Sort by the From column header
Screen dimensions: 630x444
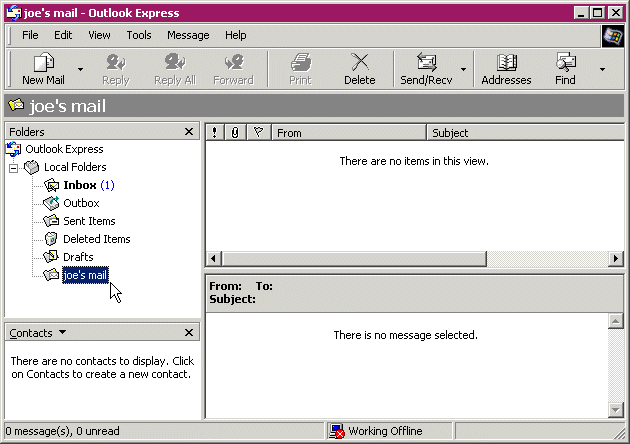pyautogui.click(x=349, y=132)
